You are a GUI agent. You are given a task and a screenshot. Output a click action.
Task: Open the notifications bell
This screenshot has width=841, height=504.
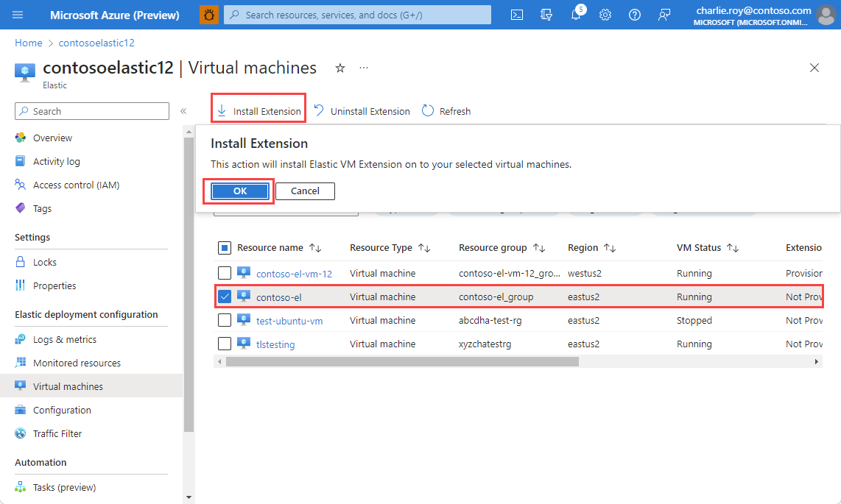(577, 14)
